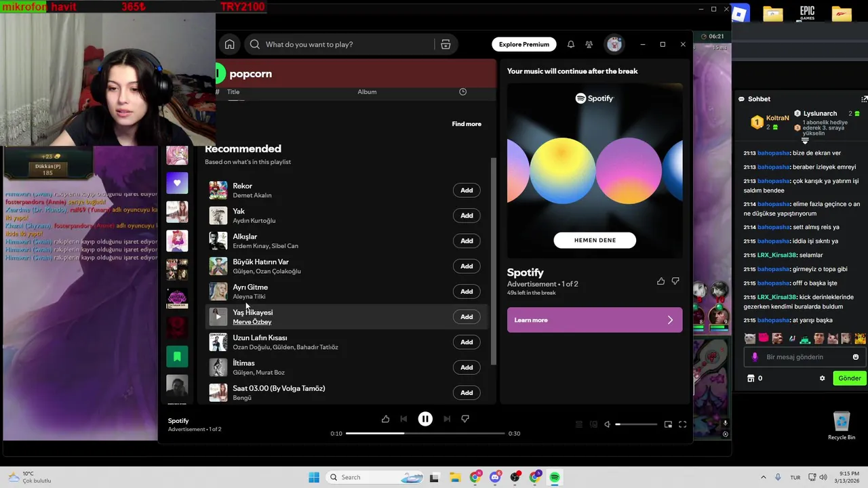The height and width of the screenshot is (488, 868).
Task: Click the vertical scrollbar of recommended list
Action: (x=493, y=262)
